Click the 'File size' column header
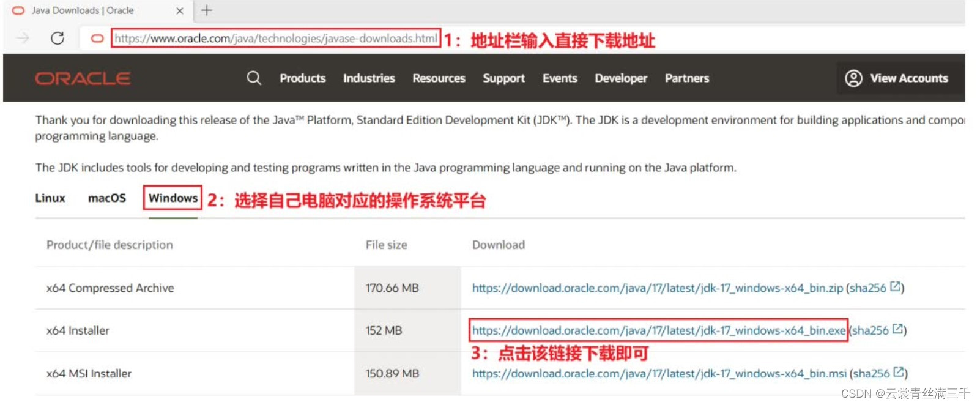 tap(386, 245)
